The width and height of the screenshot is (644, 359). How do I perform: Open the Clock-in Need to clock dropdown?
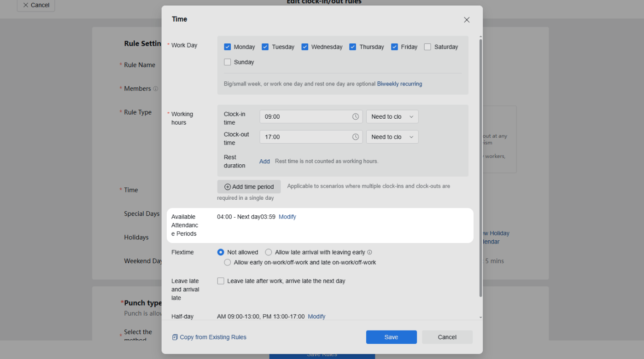coord(392,117)
